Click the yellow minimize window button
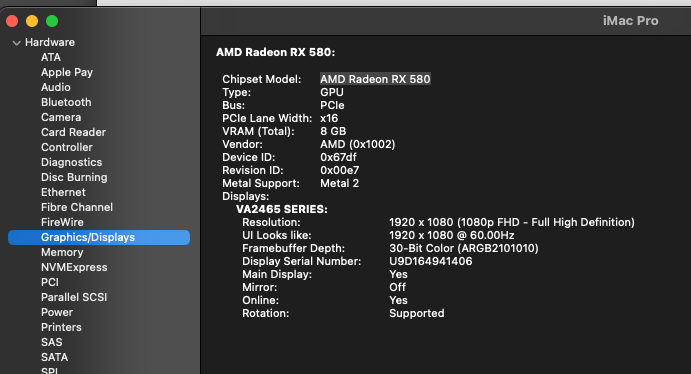This screenshot has width=691, height=374. 32,21
